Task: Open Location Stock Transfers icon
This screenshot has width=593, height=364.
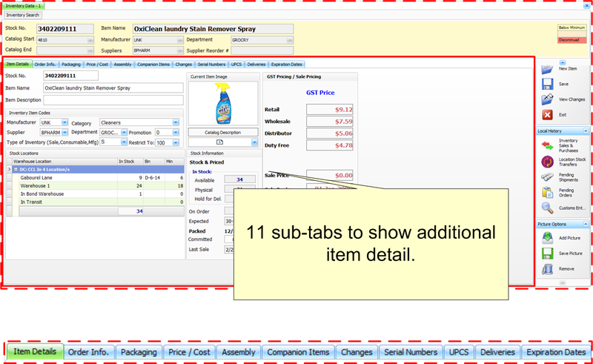Action: [x=547, y=162]
